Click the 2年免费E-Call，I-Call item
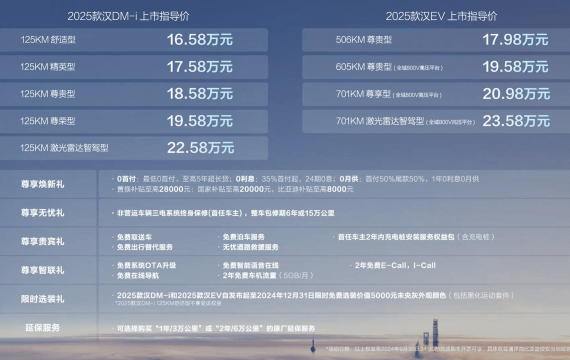The width and height of the screenshot is (570, 360). tap(395, 265)
